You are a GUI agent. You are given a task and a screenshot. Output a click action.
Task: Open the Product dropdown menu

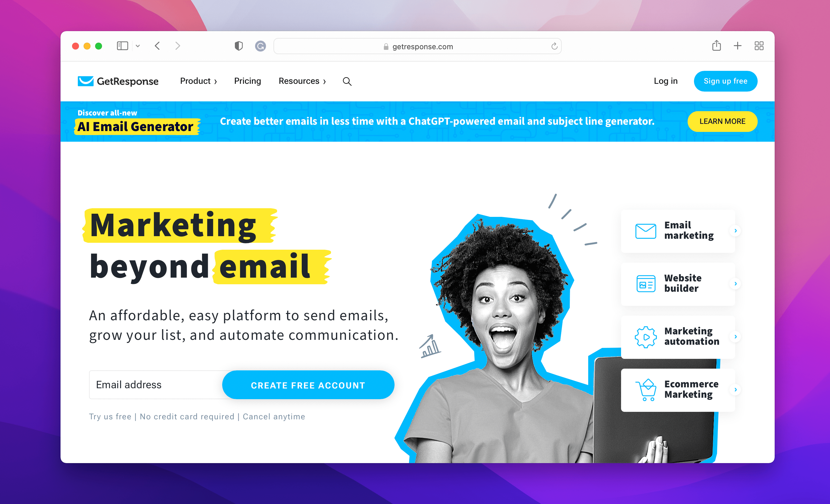[199, 81]
